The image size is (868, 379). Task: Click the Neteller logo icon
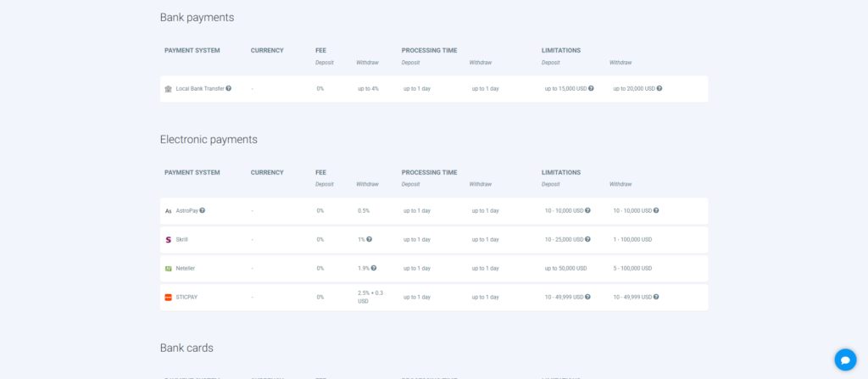(x=168, y=268)
